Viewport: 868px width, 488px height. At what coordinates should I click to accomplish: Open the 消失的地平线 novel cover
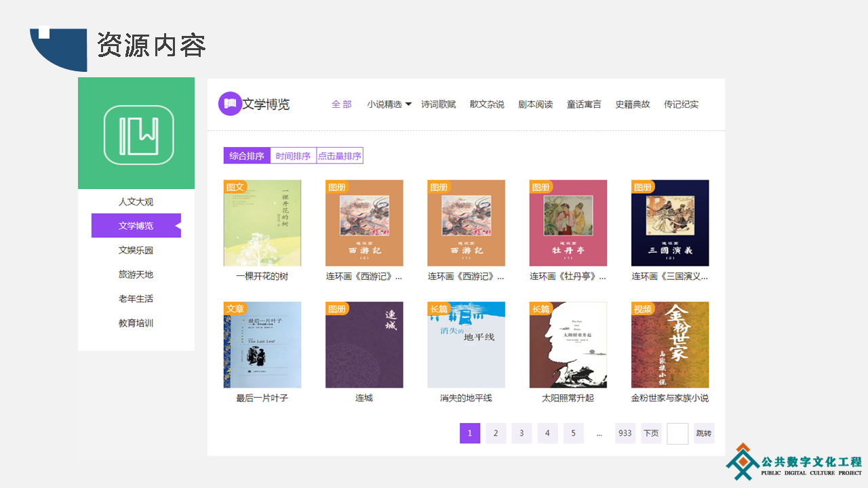click(467, 345)
